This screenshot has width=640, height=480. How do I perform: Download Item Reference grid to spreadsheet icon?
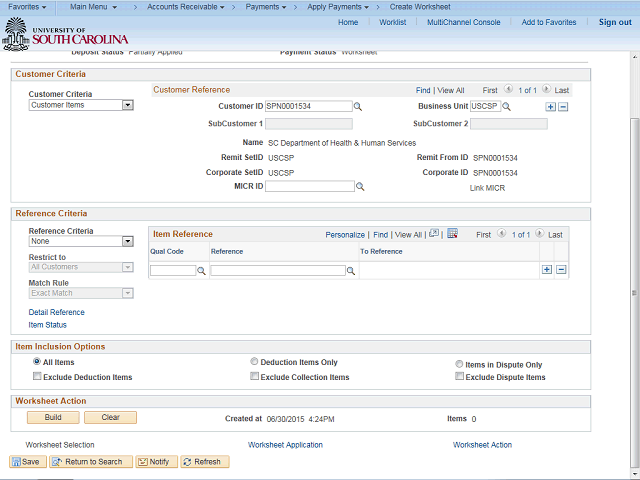click(x=452, y=233)
